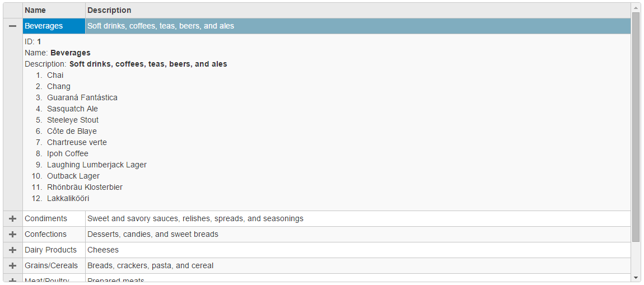The height and width of the screenshot is (285, 644).
Task: Expand the Dairy Products row
Action: click(x=13, y=250)
